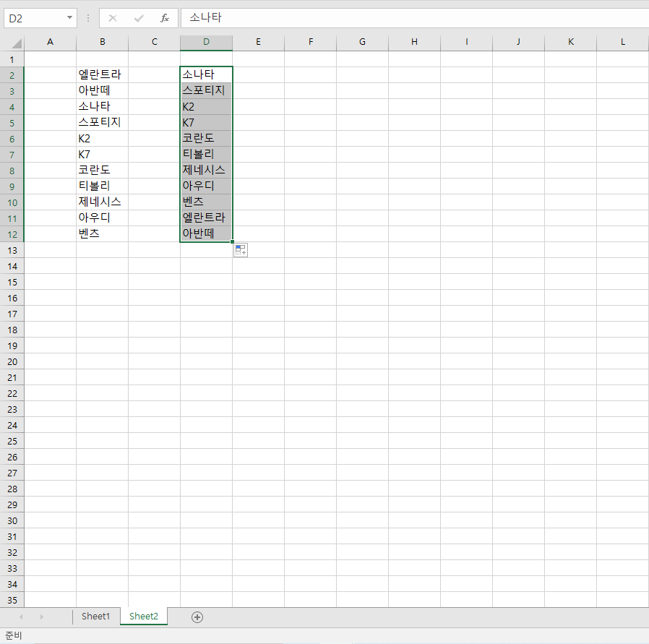Select row 1 header
Screen dimensions: 649x644
coord(12,59)
